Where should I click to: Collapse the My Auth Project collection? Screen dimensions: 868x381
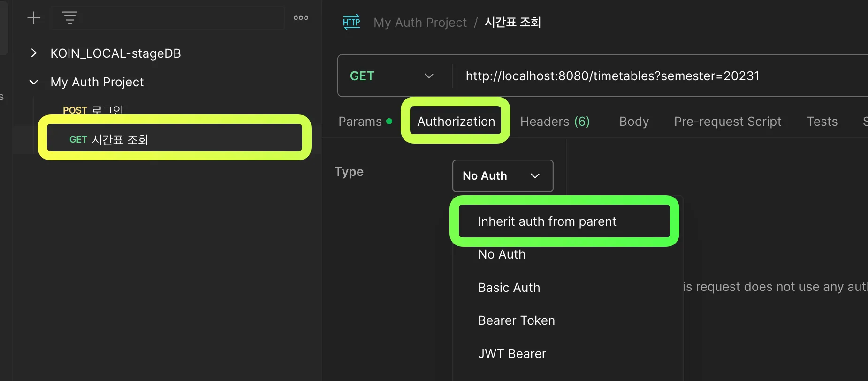pyautogui.click(x=34, y=82)
